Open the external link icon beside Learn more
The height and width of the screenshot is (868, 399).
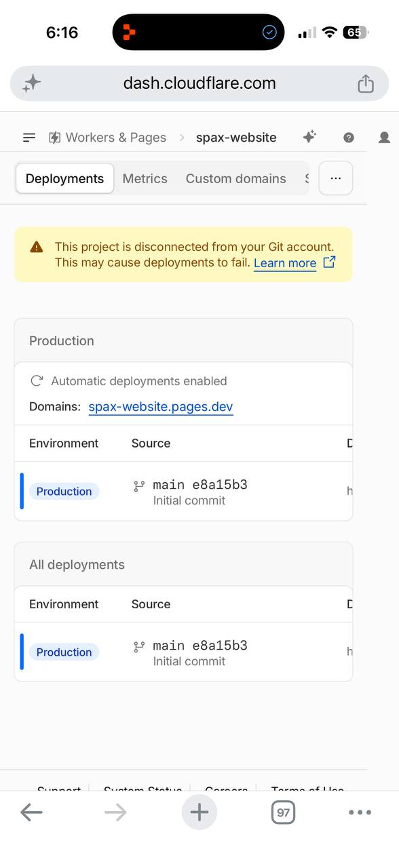pos(329,262)
